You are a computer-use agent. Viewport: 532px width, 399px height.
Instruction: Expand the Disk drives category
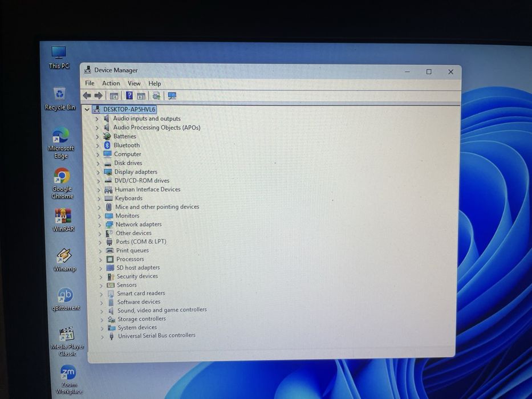tap(98, 164)
